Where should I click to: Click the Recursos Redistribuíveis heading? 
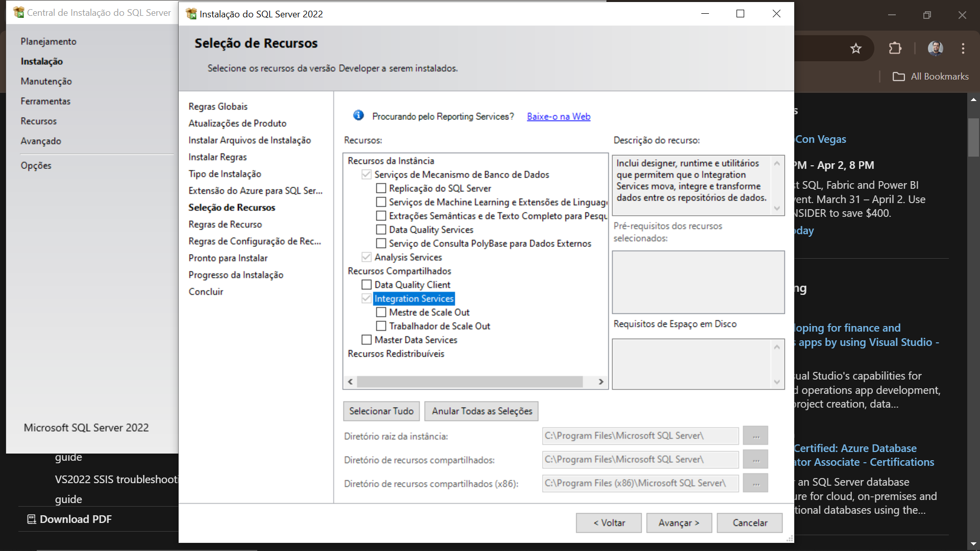coord(396,354)
